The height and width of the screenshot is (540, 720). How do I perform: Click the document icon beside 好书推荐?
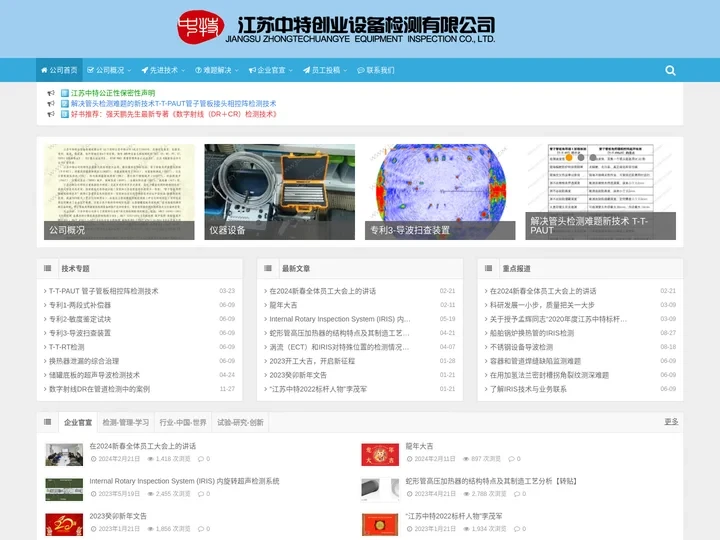[65, 114]
